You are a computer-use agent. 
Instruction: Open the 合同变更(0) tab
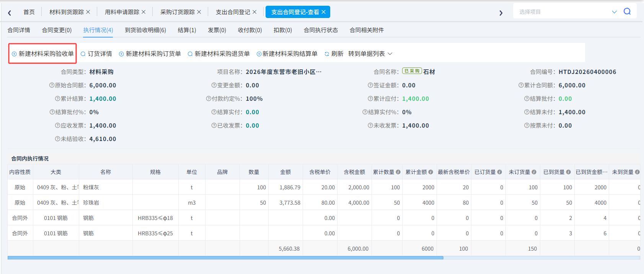[x=57, y=30]
